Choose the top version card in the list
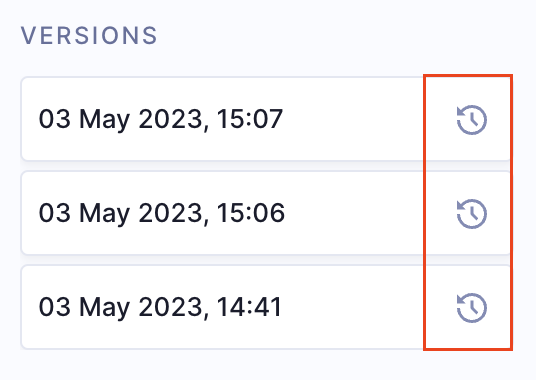This screenshot has width=536, height=380. click(x=266, y=119)
